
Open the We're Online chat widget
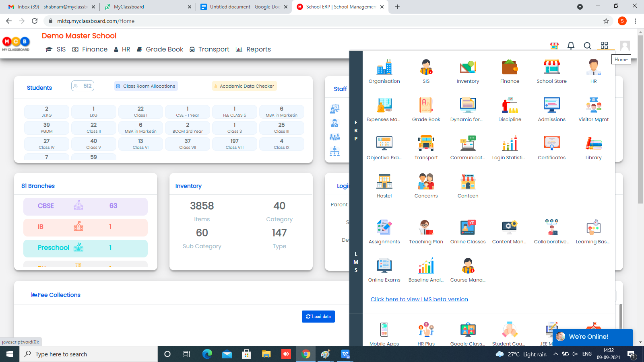[592, 337]
